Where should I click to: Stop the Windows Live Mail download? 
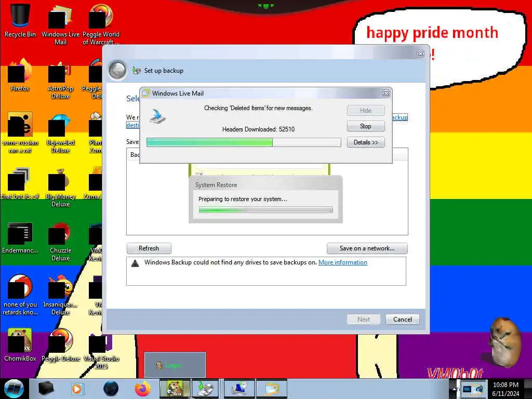(366, 126)
